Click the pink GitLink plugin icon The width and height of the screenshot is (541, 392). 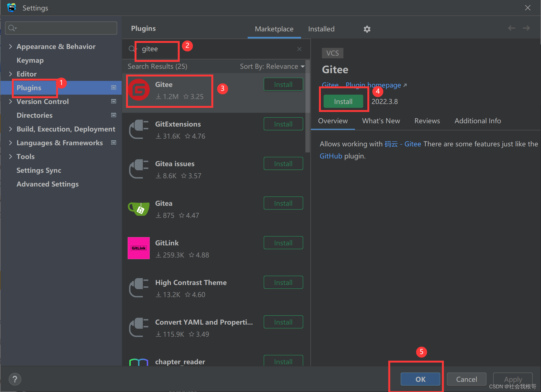(139, 248)
